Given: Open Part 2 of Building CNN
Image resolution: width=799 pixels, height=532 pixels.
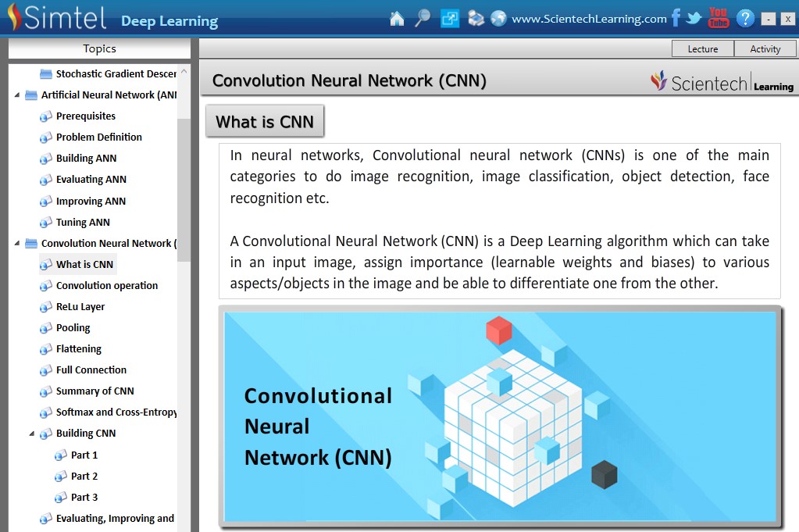Looking at the screenshot, I should click(x=84, y=476).
